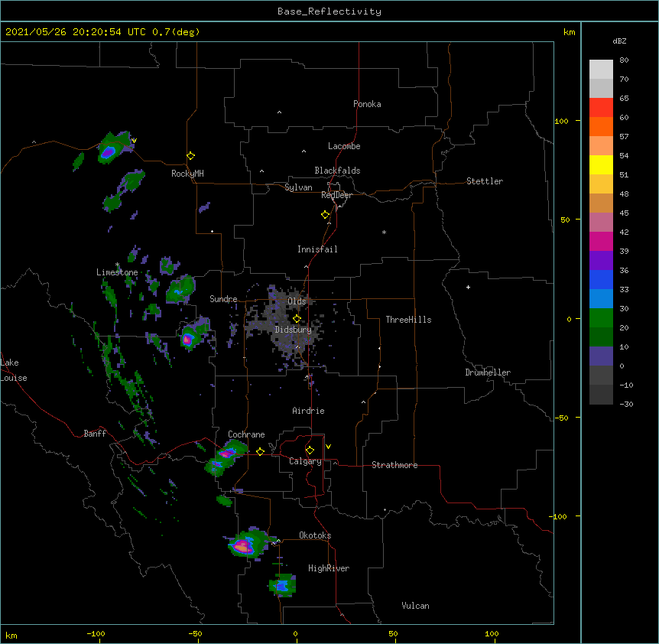Screen dimensions: 659x644
Task: Click the Strathmore label
Action: click(x=394, y=465)
